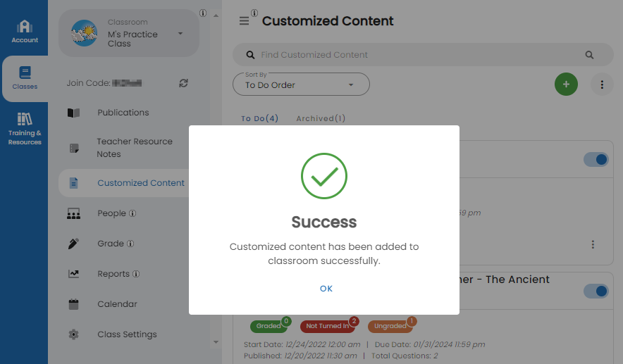The image size is (623, 364).
Task: Open Class Settings in the sidebar
Action: point(127,334)
